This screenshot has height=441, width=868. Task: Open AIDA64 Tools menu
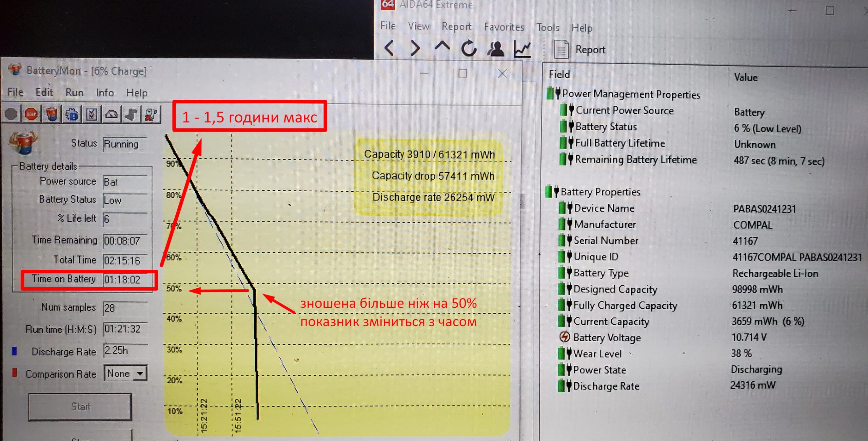(548, 27)
